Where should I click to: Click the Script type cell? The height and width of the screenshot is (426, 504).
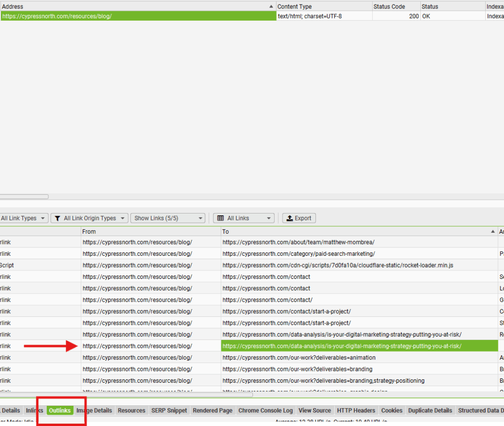(x=40, y=265)
